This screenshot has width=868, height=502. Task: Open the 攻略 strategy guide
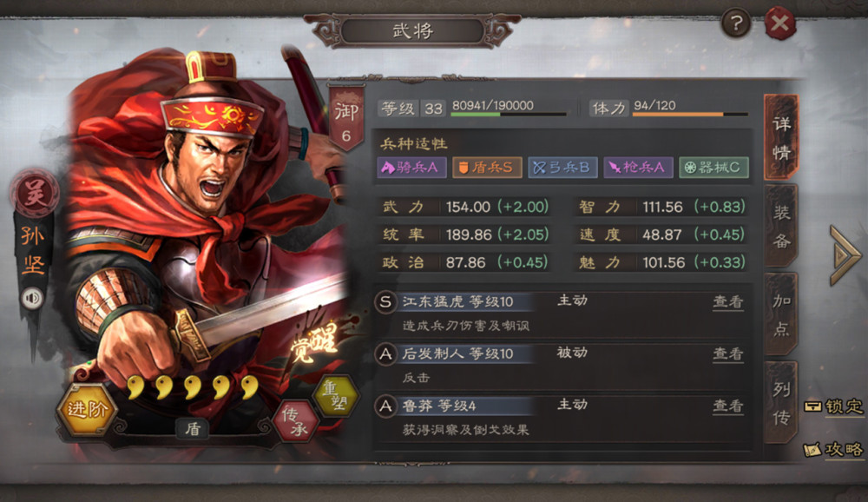pyautogui.click(x=833, y=449)
